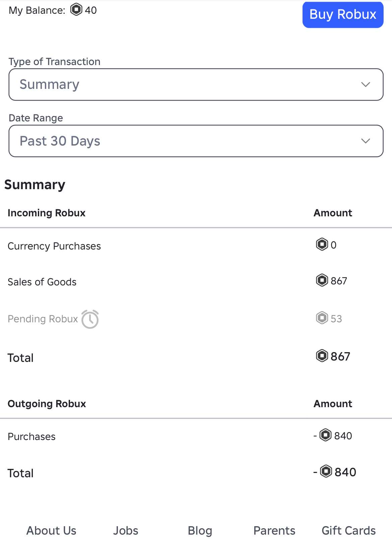
Task: Click Robux icon in Currency Purchases row
Action: 322,244
